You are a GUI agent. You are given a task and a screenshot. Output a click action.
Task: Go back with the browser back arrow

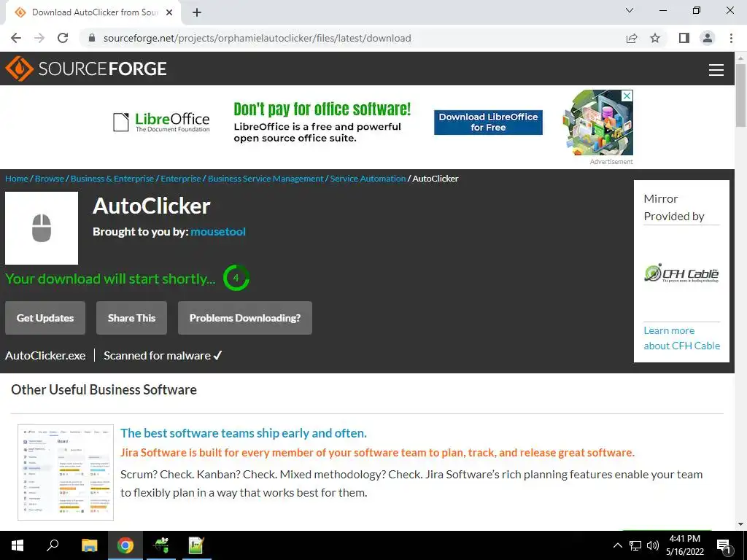click(x=16, y=38)
